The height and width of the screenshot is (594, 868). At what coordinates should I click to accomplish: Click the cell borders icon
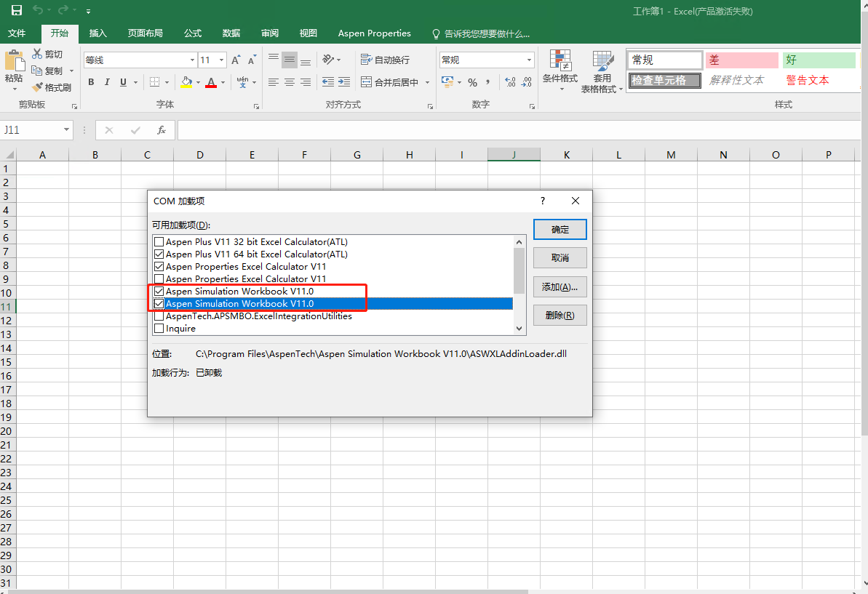point(154,82)
